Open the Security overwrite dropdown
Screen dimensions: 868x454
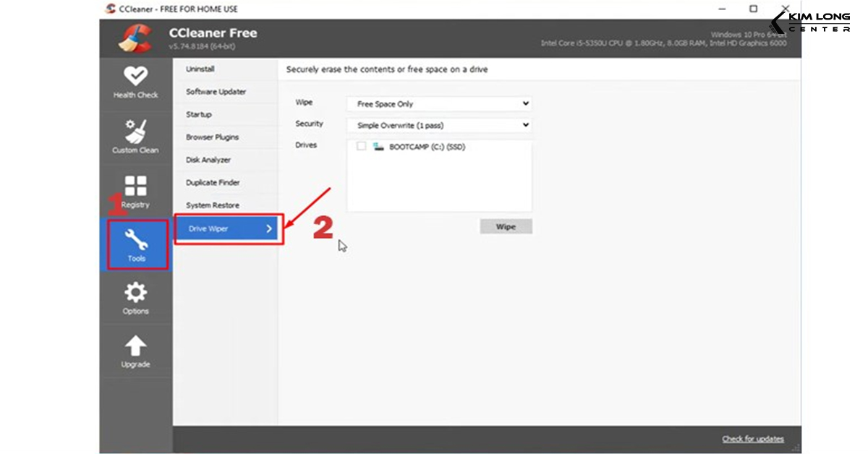439,125
